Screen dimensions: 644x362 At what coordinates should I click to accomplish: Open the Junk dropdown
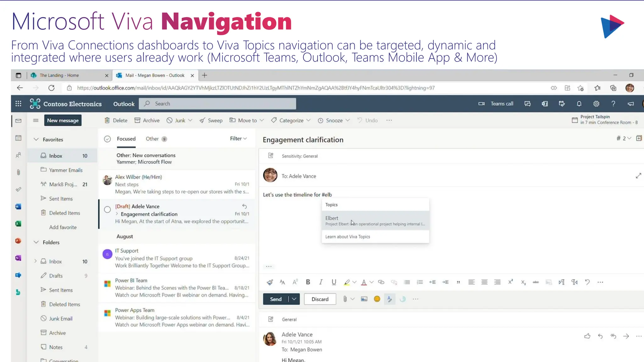190,120
